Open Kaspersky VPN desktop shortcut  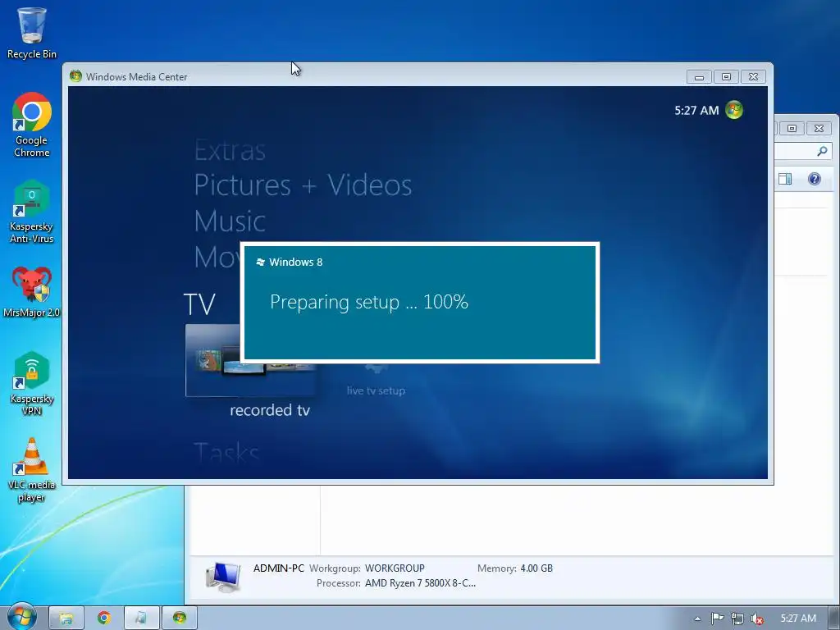click(32, 384)
